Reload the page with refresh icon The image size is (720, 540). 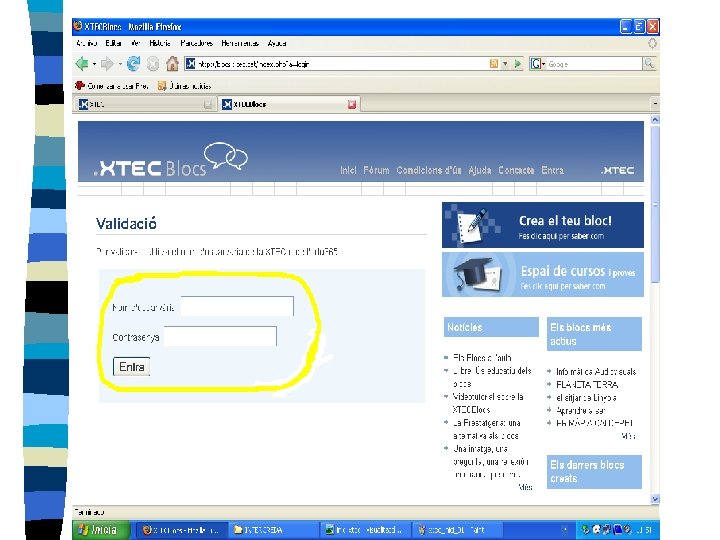pos(133,64)
